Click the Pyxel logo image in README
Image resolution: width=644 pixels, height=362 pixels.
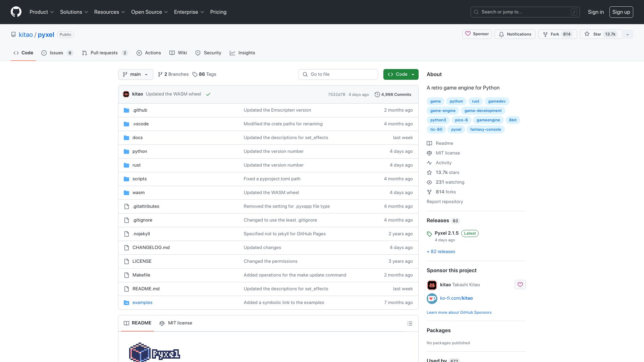[155, 352]
